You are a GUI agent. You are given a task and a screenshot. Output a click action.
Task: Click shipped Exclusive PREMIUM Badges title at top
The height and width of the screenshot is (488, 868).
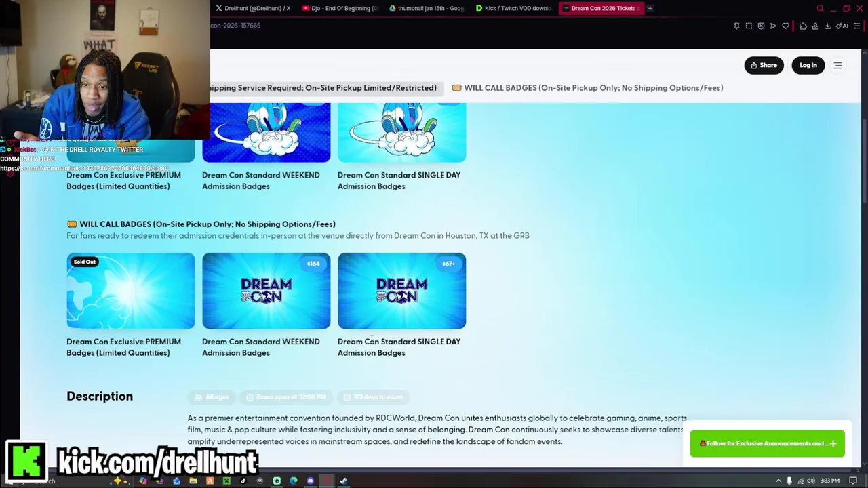pos(123,180)
